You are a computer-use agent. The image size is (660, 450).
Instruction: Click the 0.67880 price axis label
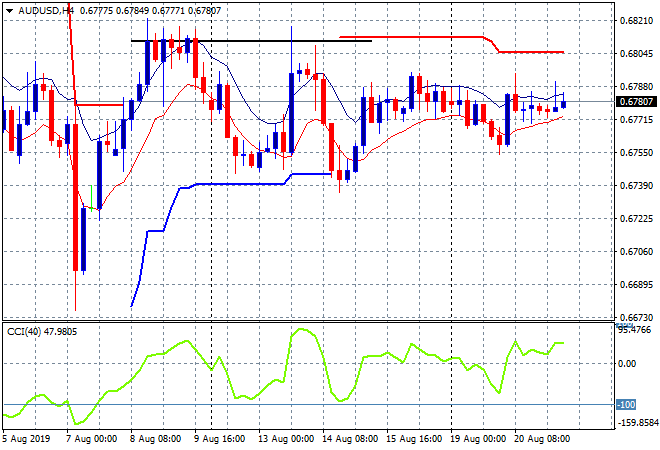point(636,87)
